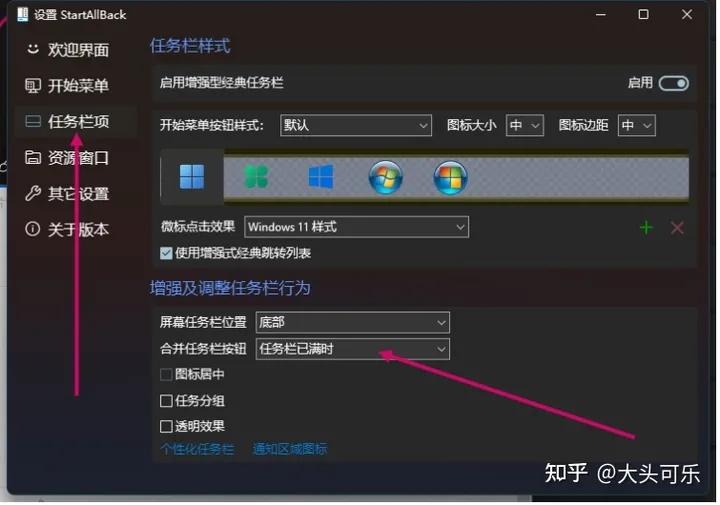
Task: Choose the green four-leaf clover start icon
Action: point(257,178)
